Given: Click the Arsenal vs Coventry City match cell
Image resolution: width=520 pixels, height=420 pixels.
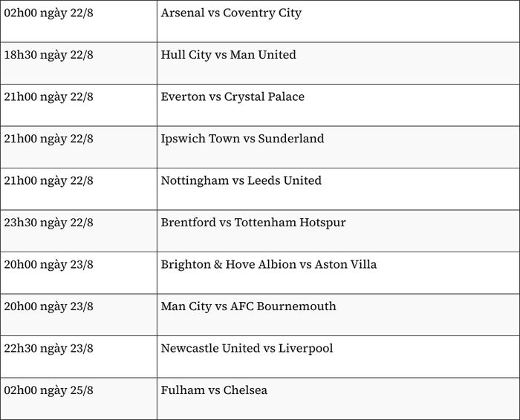Looking at the screenshot, I should pos(338,22).
